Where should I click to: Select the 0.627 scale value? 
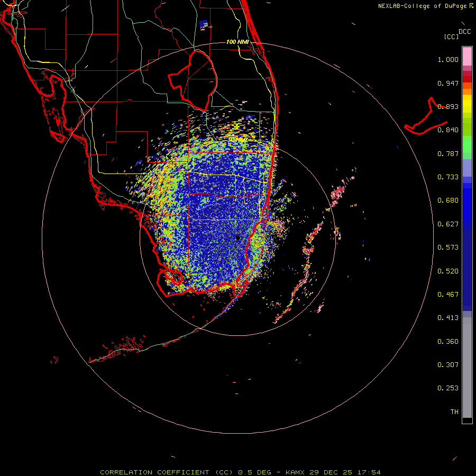(448, 224)
